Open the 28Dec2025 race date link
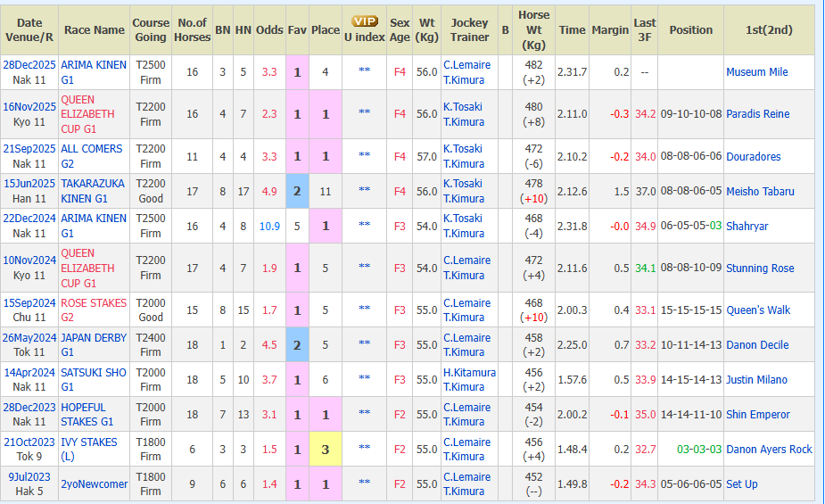This screenshot has width=825, height=504. point(29,65)
